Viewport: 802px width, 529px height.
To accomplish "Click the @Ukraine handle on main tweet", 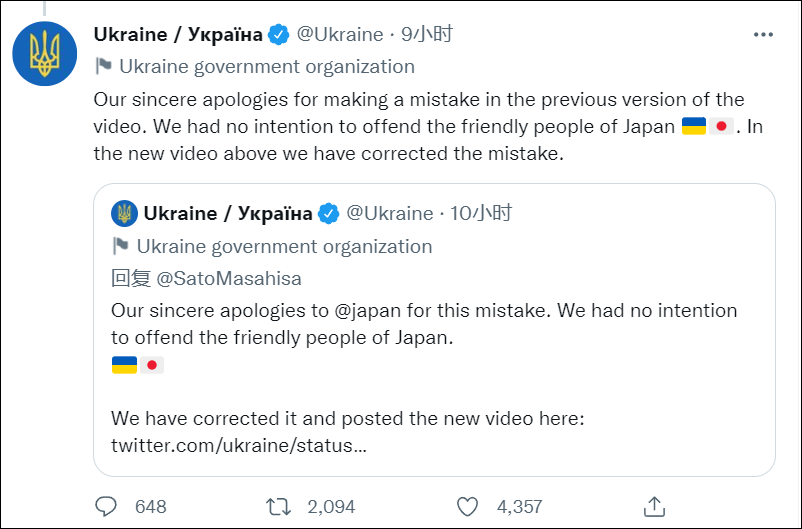I will pyautogui.click(x=340, y=35).
